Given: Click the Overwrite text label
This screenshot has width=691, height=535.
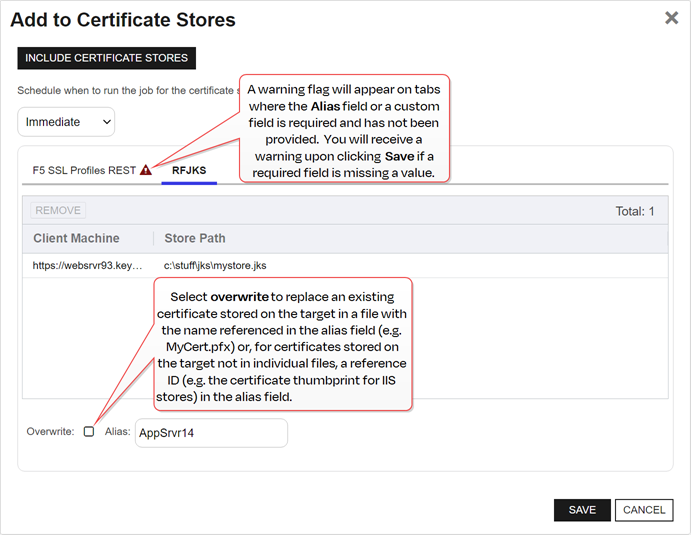Looking at the screenshot, I should click(50, 431).
